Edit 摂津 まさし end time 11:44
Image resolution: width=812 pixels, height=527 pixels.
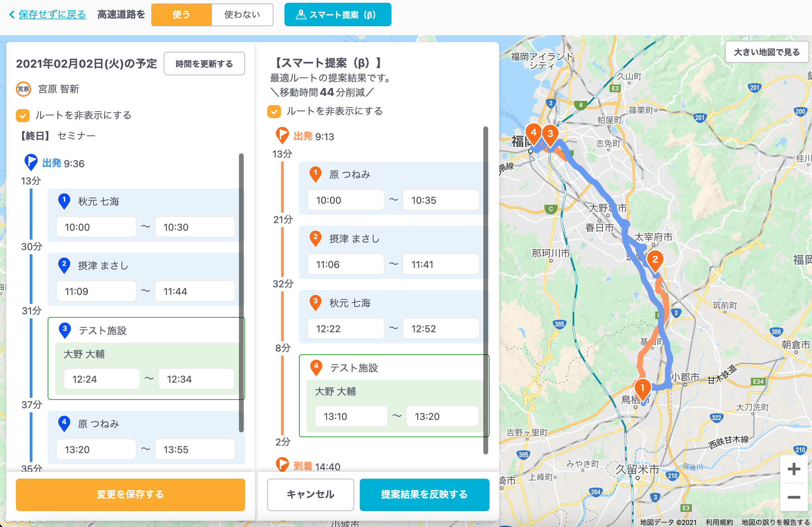tap(195, 291)
